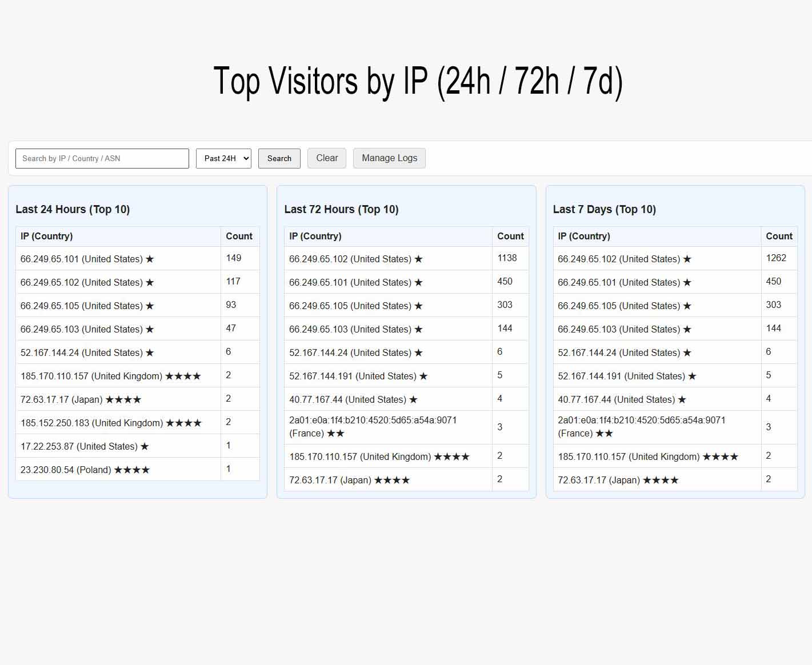Select 185.170.110.157 row in Last 72 Hours table
812x665 pixels.
pyautogui.click(x=406, y=456)
